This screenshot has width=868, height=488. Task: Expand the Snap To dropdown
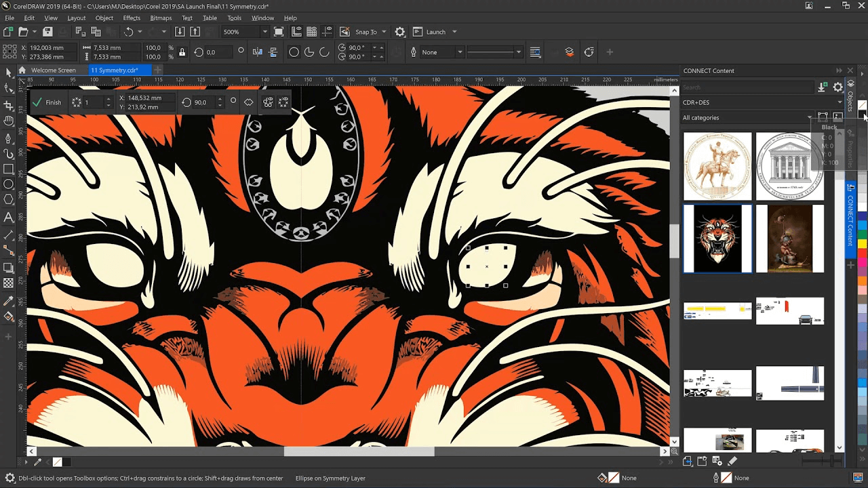point(384,32)
